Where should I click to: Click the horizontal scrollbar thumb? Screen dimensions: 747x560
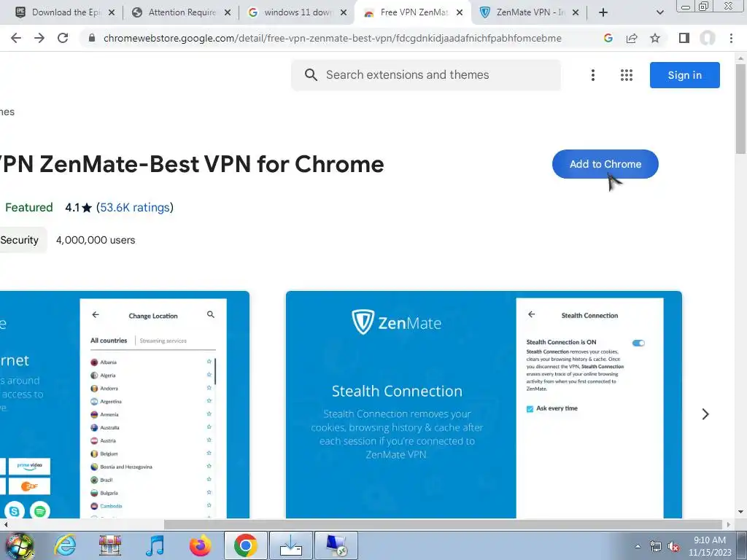443,524
